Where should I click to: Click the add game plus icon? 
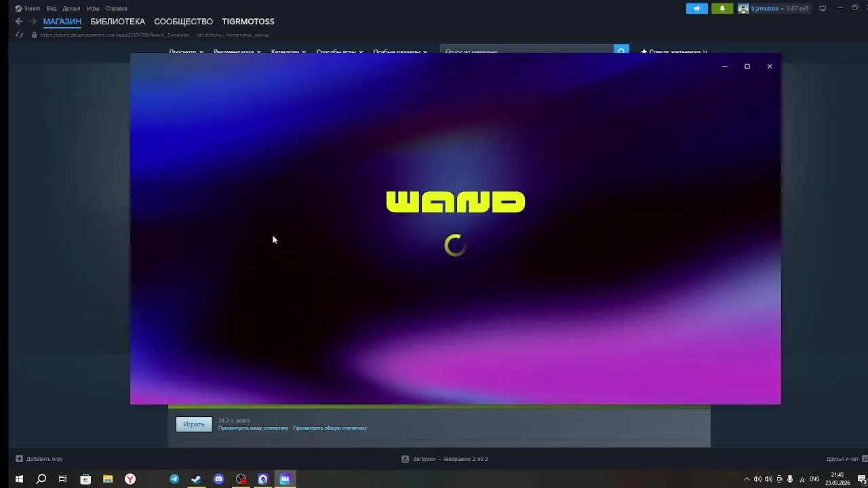[19, 459]
